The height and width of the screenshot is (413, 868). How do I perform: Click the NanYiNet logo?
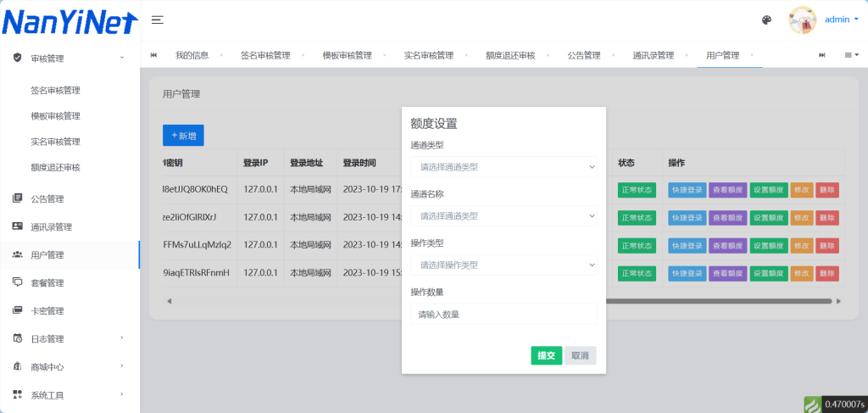point(70,21)
